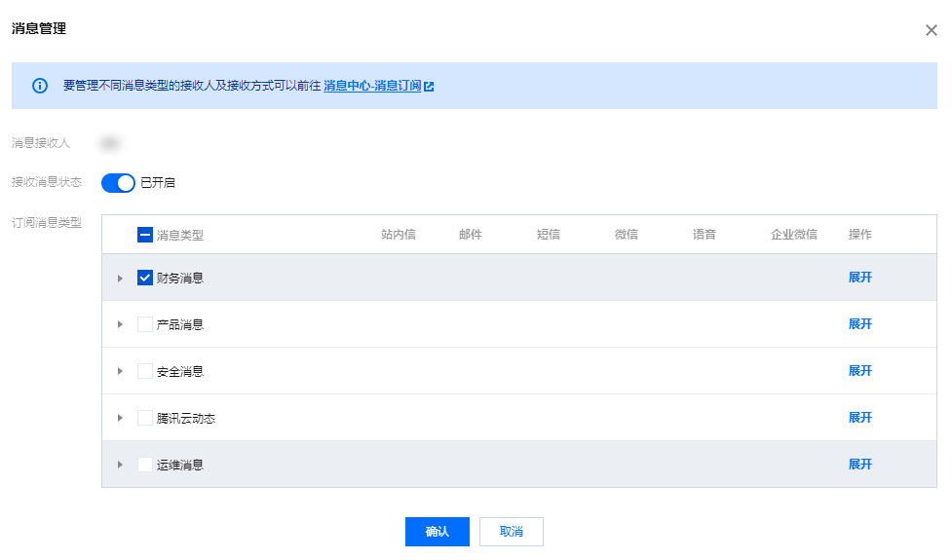Screen dimensions: 952x560
Task: Click external link icon beside 消息订阅
Action: click(x=429, y=86)
